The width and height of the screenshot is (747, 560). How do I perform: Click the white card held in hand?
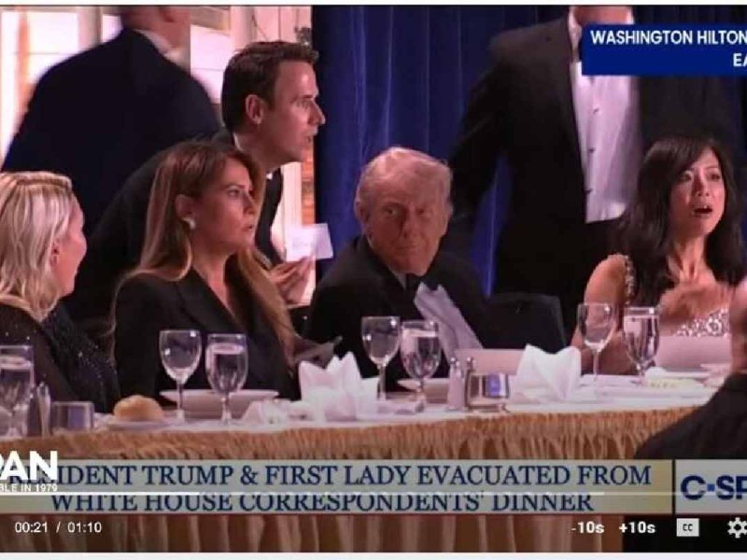tap(310, 243)
